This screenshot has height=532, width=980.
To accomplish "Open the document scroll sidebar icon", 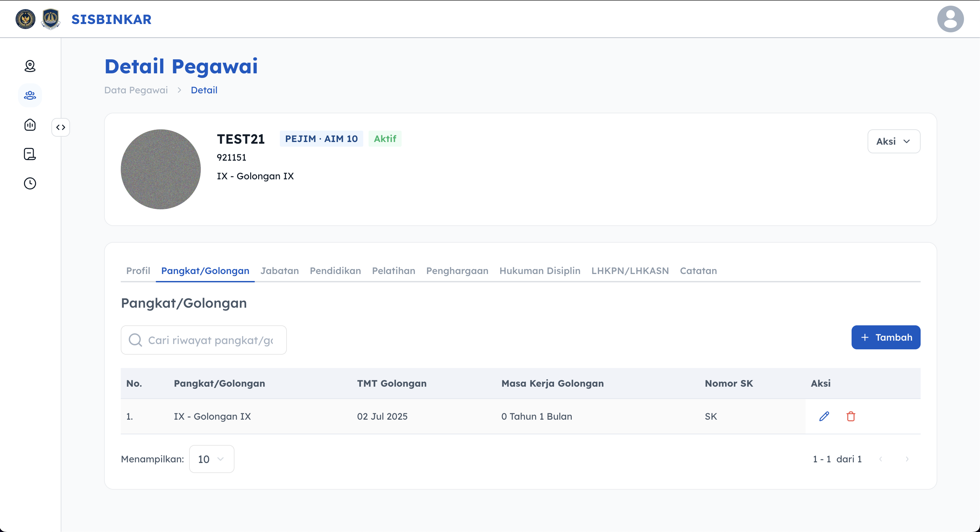I will click(x=30, y=154).
